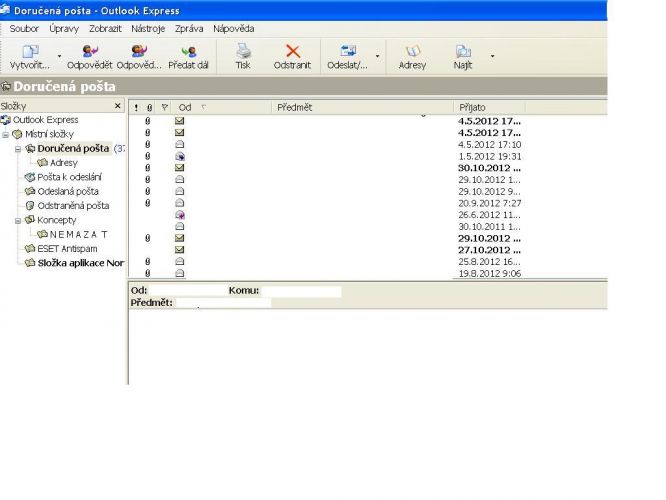Sort by flag column header
666x500 pixels.
tap(165, 107)
